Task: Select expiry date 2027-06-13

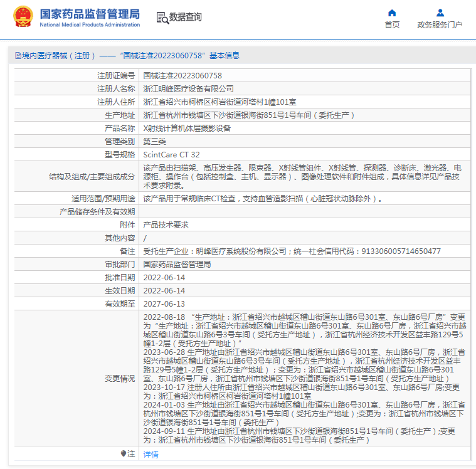Action: click(x=164, y=304)
